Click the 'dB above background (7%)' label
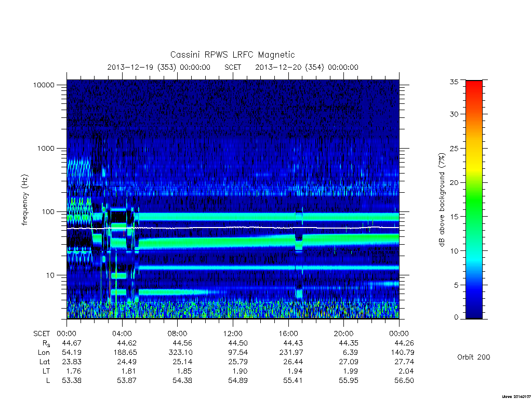Viewport: 532px width, 399px height. (442, 200)
